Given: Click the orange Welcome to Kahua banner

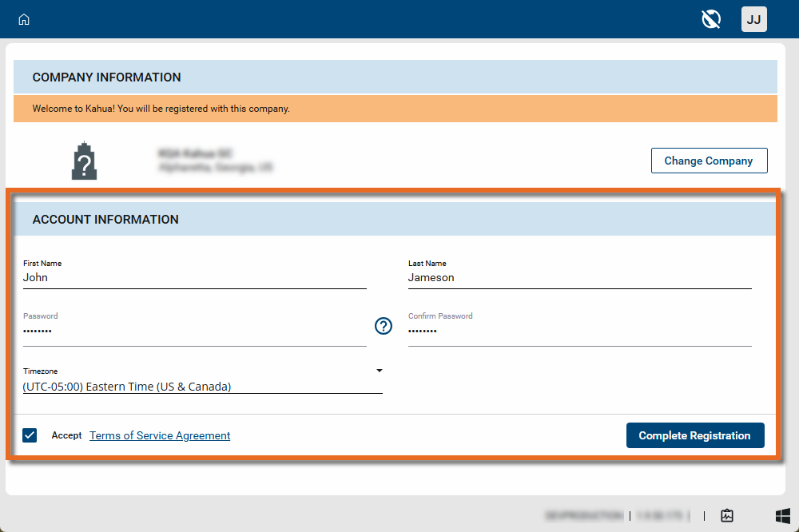Looking at the screenshot, I should pos(395,109).
